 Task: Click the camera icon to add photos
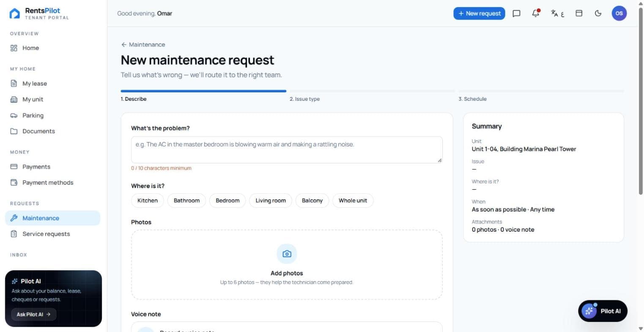coord(287,254)
